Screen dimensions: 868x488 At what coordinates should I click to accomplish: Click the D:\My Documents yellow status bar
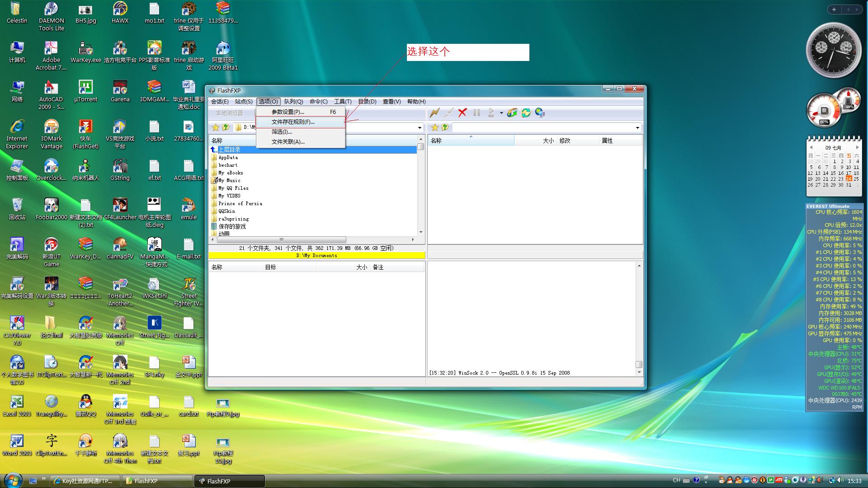click(316, 256)
